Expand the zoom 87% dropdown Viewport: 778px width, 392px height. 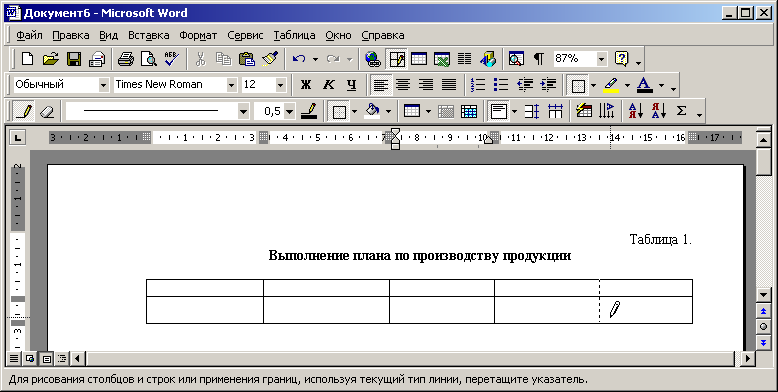601,60
